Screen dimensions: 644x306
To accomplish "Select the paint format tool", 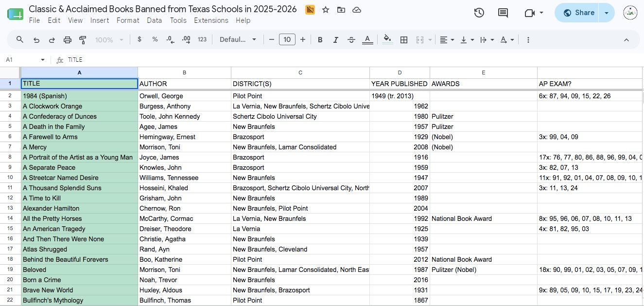I will click(x=83, y=40).
